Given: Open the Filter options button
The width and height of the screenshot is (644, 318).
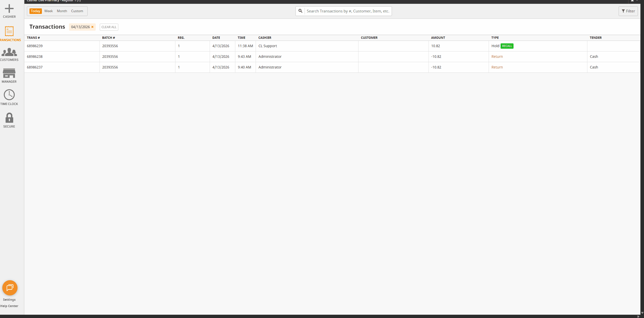Looking at the screenshot, I should [x=628, y=11].
